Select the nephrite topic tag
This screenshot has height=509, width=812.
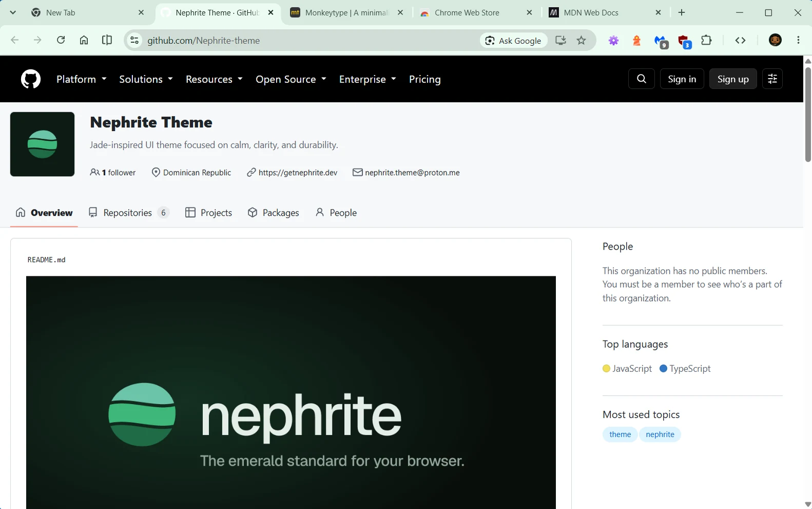click(660, 435)
